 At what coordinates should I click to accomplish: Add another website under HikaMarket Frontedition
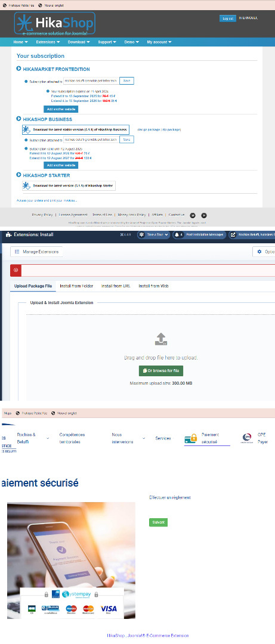(x=61, y=109)
